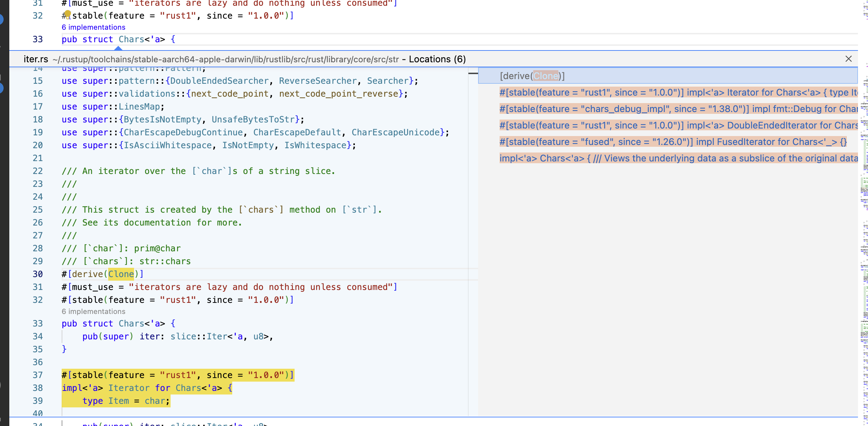Click the lightbulb code action icon
The height and width of the screenshot is (426, 868).
click(67, 15)
